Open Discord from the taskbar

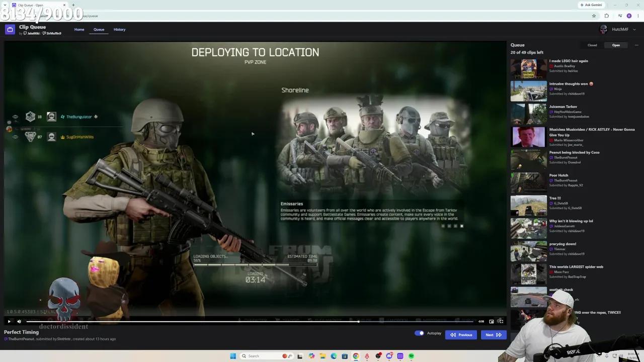coord(389,356)
